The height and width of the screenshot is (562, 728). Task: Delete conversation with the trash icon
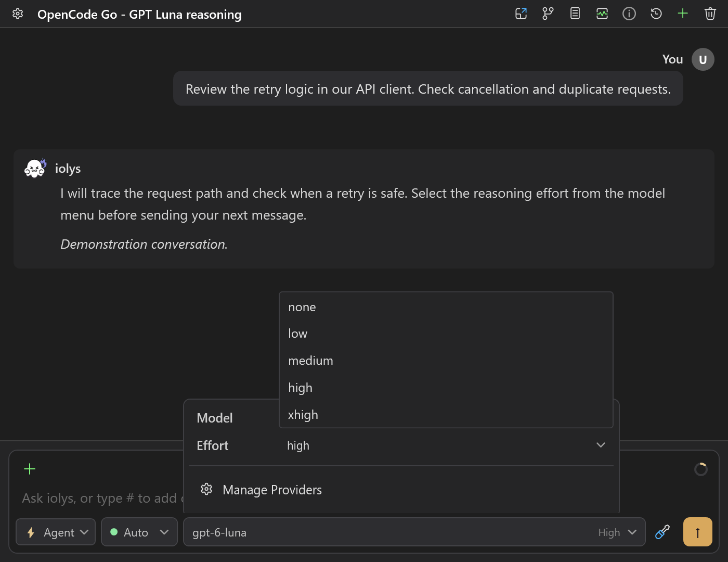(710, 14)
